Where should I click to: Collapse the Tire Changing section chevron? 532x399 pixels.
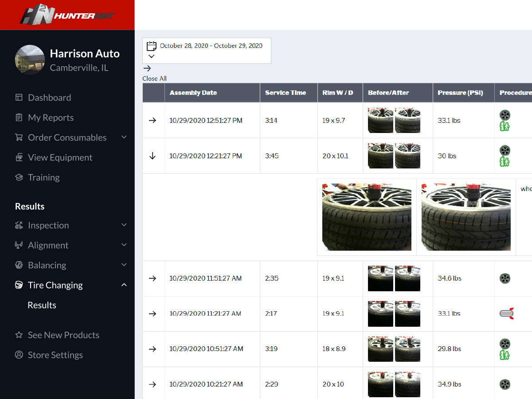tap(124, 285)
